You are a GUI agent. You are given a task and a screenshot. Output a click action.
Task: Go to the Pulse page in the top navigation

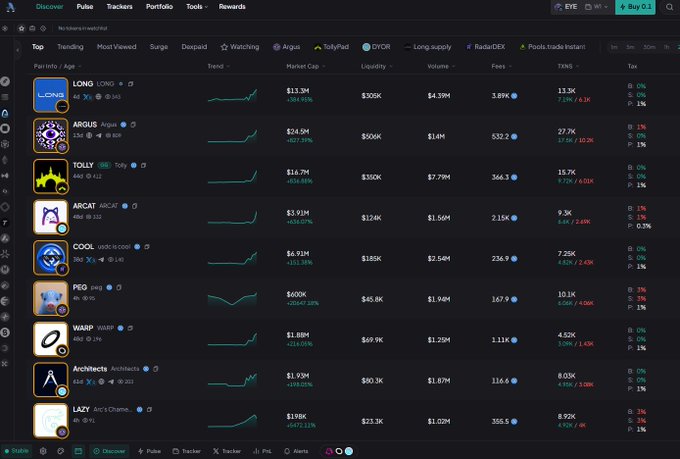(85, 7)
